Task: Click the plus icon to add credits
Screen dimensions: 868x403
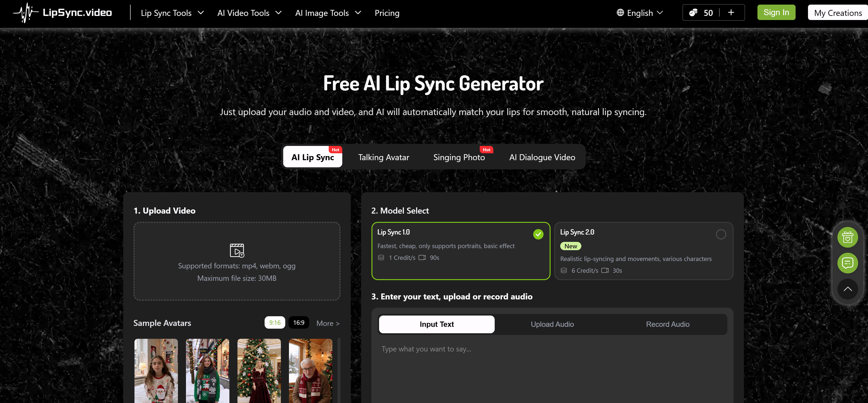Action: coord(731,13)
